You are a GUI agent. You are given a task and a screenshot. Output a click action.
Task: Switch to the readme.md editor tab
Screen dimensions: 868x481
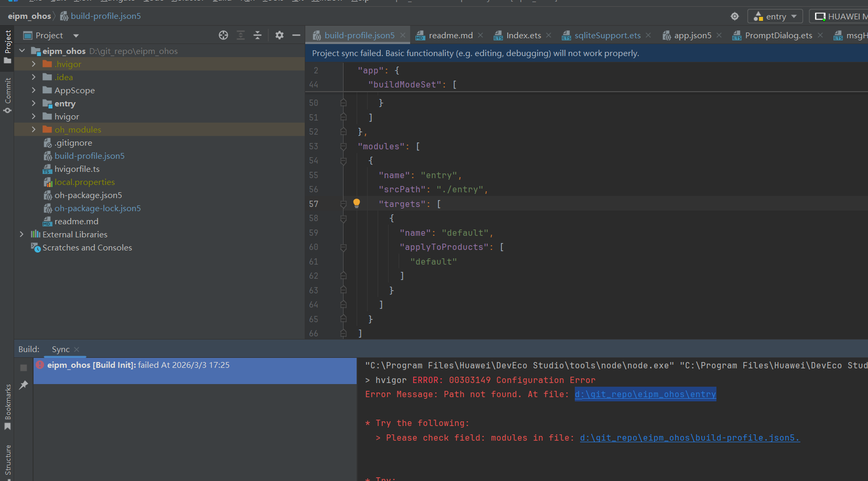[x=450, y=35]
